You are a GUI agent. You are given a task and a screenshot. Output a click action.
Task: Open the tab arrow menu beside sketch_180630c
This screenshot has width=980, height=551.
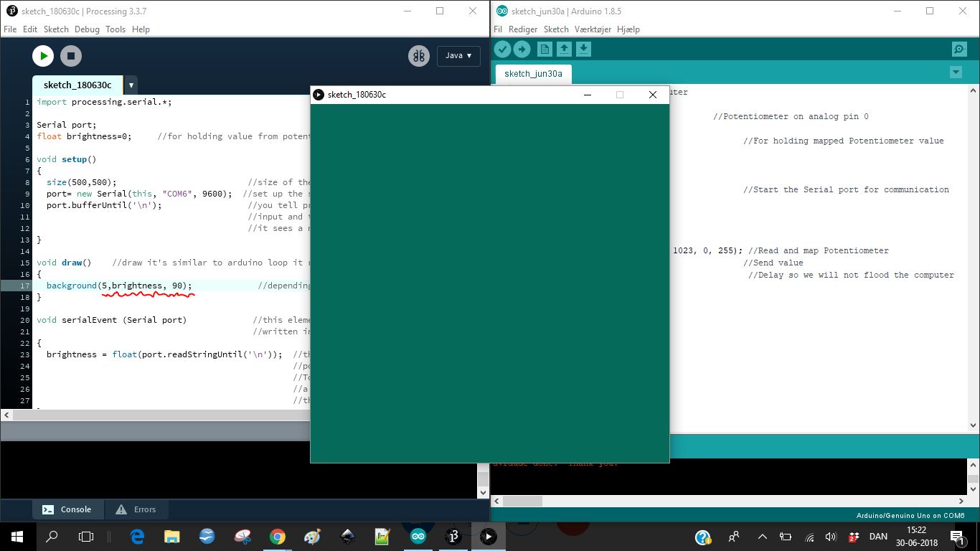coord(131,85)
